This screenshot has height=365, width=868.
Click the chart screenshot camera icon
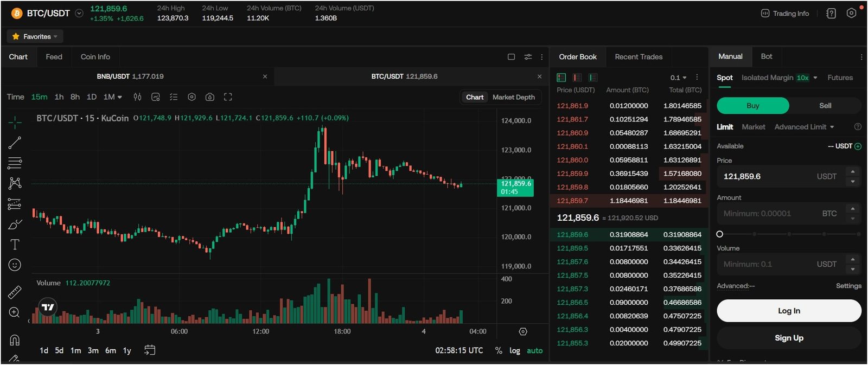click(x=210, y=97)
